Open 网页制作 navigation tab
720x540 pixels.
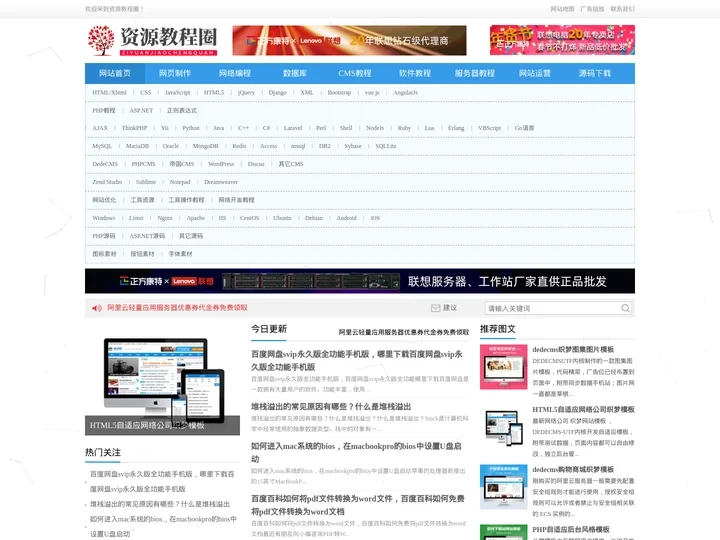point(175,73)
